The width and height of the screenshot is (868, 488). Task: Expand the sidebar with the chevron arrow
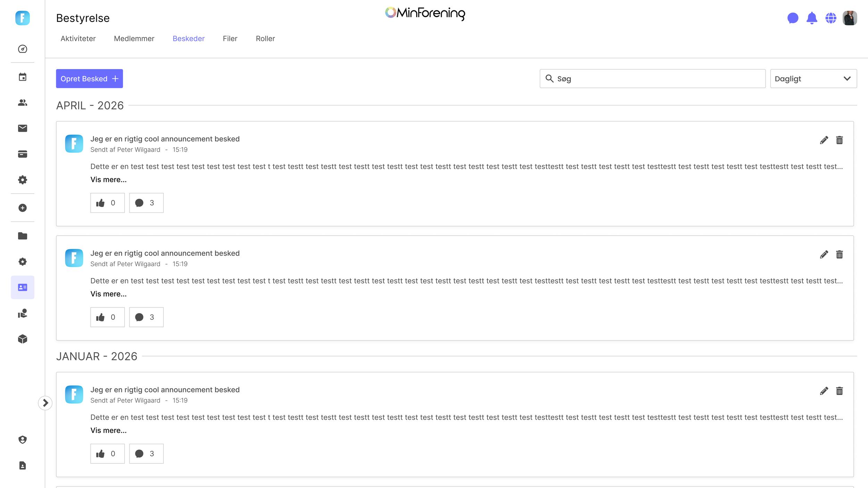coord(45,403)
